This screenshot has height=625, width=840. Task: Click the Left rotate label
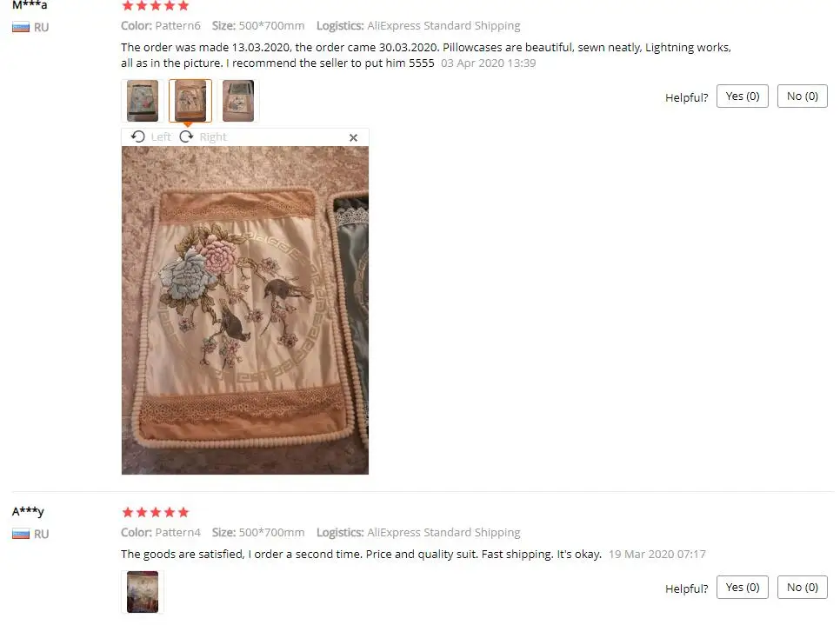(161, 137)
